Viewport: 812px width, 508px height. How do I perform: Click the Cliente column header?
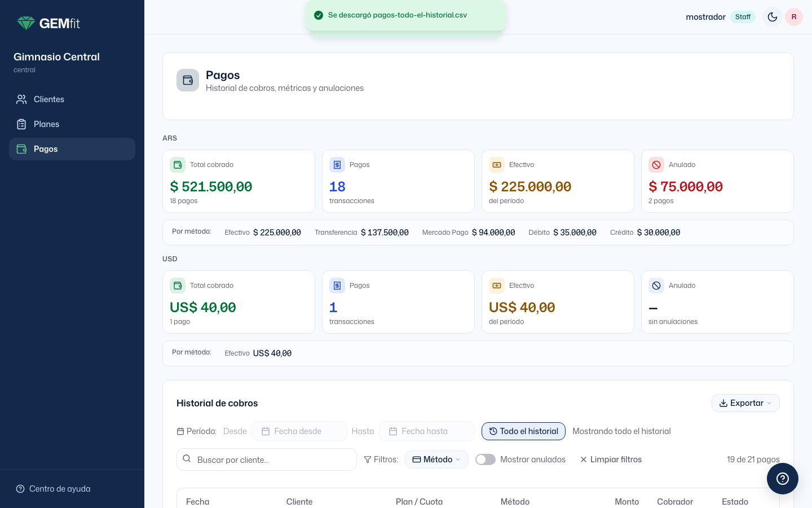299,502
